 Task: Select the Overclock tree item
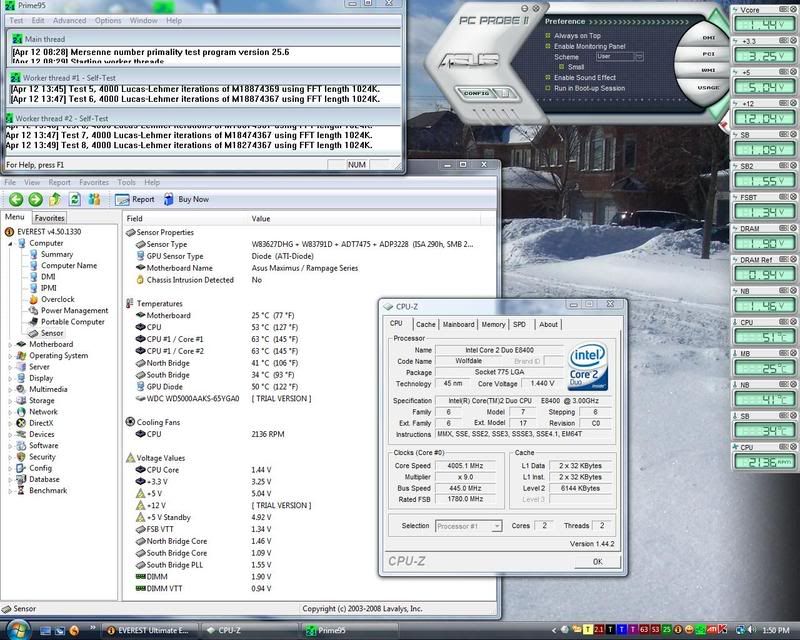52,299
